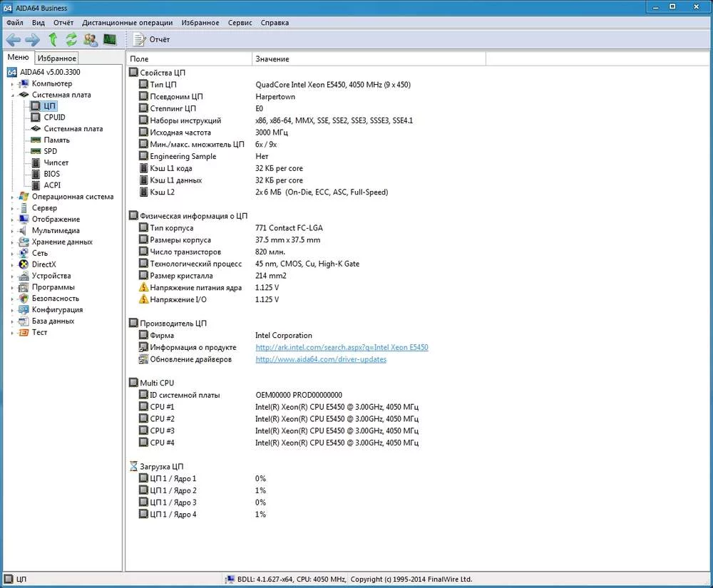Open the Тест benchmark section
The height and width of the screenshot is (588, 713).
pyautogui.click(x=39, y=332)
